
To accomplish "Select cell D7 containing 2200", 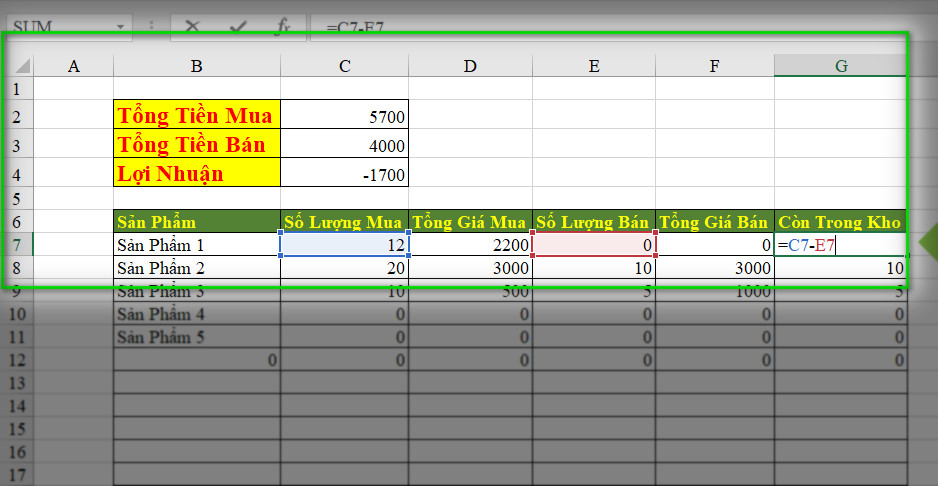I will coord(470,245).
